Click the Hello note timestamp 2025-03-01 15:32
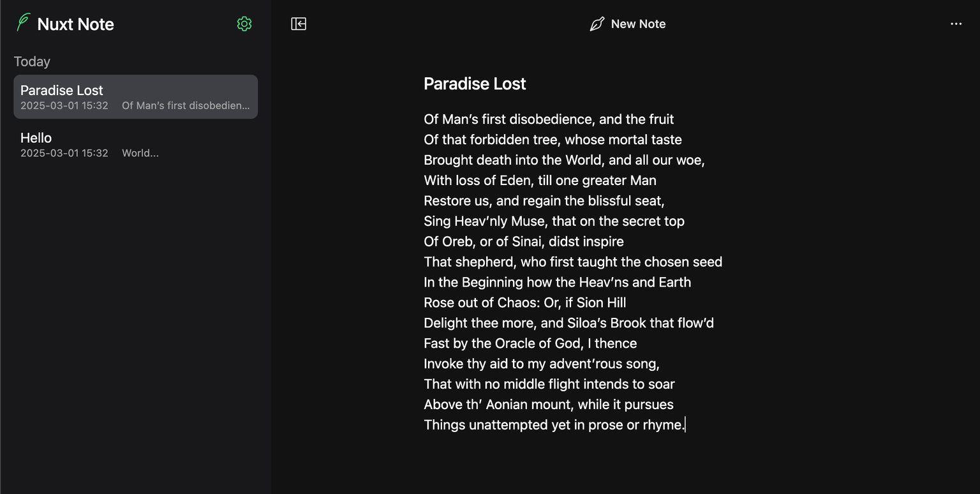The image size is (980, 494). 64,153
